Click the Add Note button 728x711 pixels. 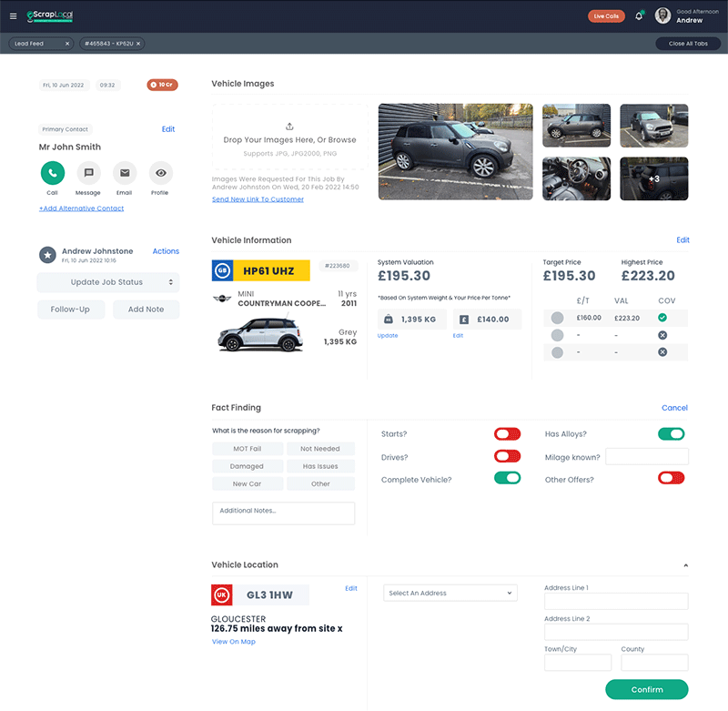coord(146,310)
